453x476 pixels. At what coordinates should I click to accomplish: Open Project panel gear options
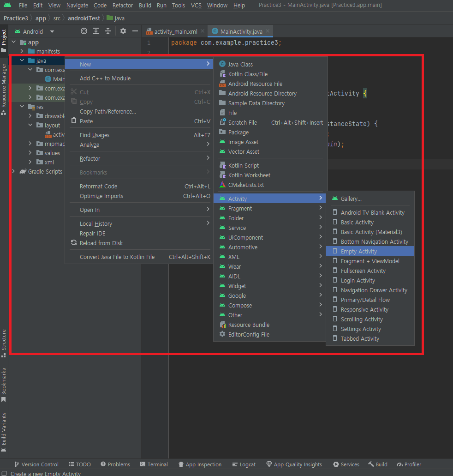tap(123, 31)
